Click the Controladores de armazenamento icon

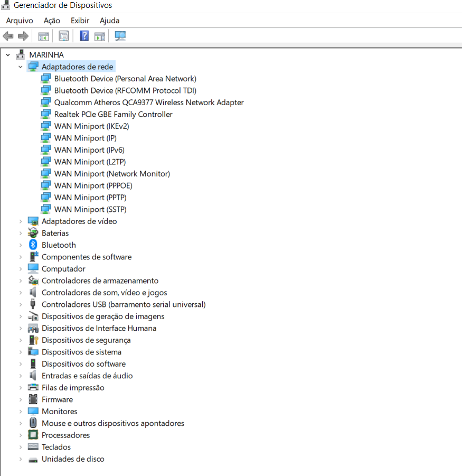point(33,280)
